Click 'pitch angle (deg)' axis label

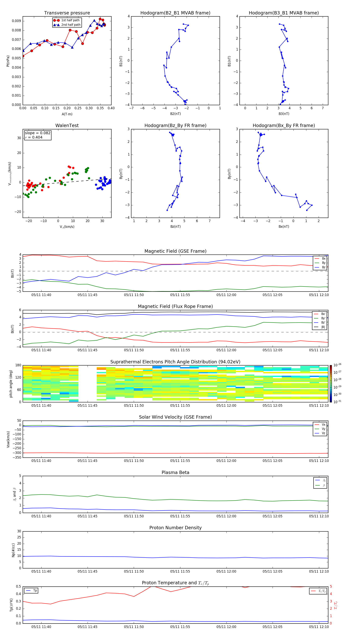(x=11, y=384)
